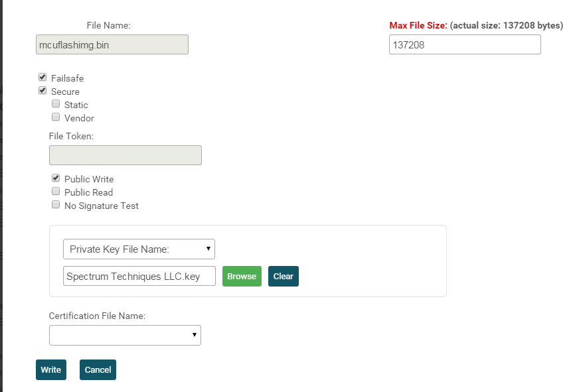The height and width of the screenshot is (392, 577).
Task: Click the Secure label text
Action: pyautogui.click(x=65, y=92)
